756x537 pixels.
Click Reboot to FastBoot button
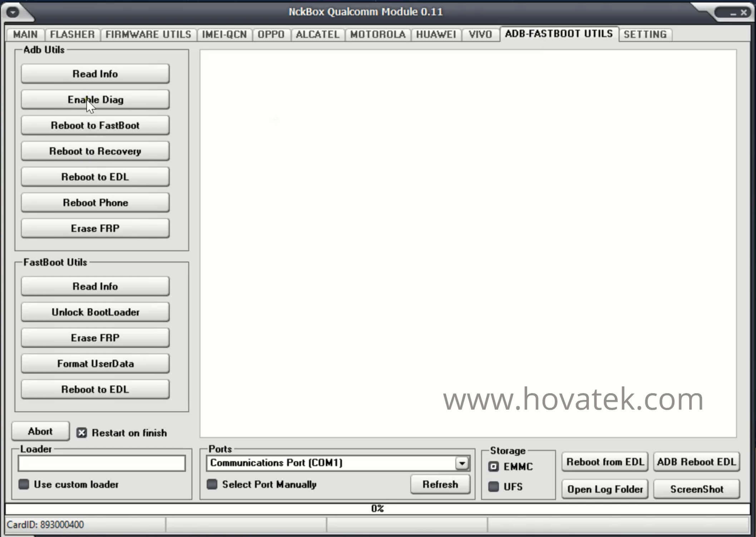coord(95,125)
